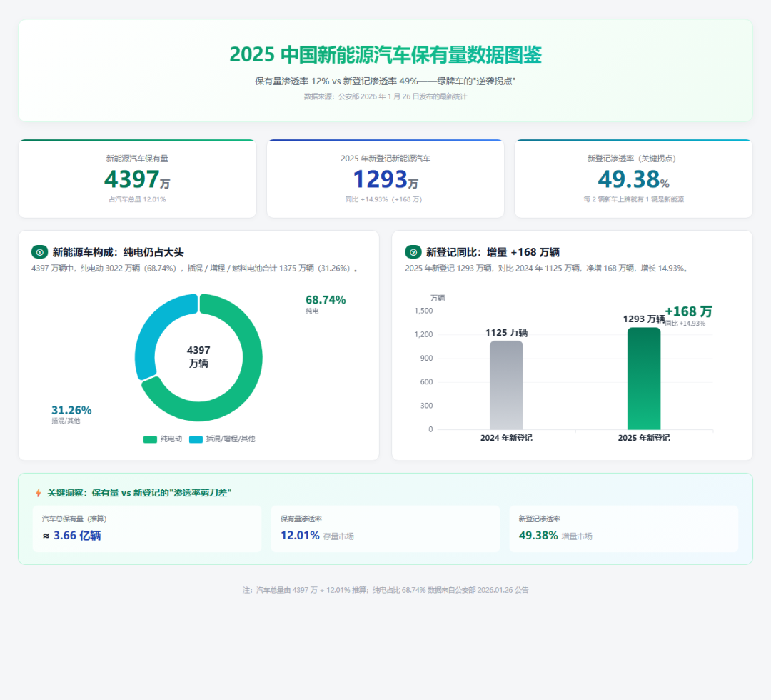Click the gray 2024 年新登记 bar
Image resolution: width=771 pixels, height=700 pixels.
[506, 385]
